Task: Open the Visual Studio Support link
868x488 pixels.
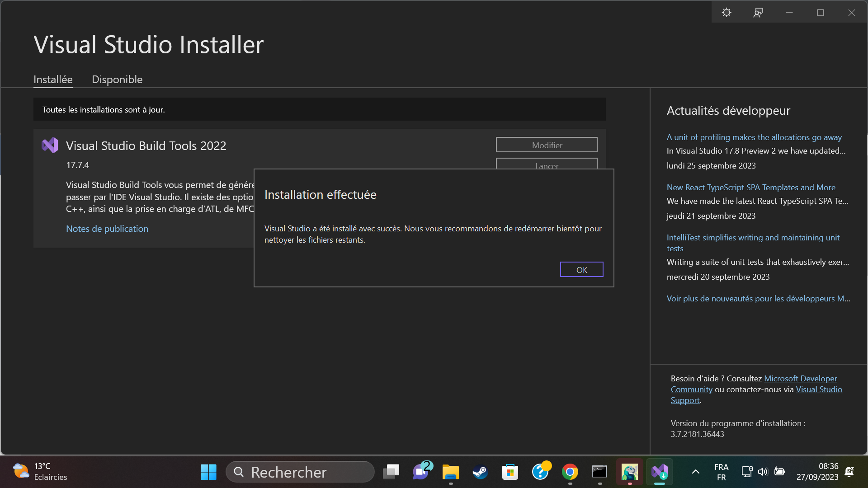Action: (x=819, y=389)
